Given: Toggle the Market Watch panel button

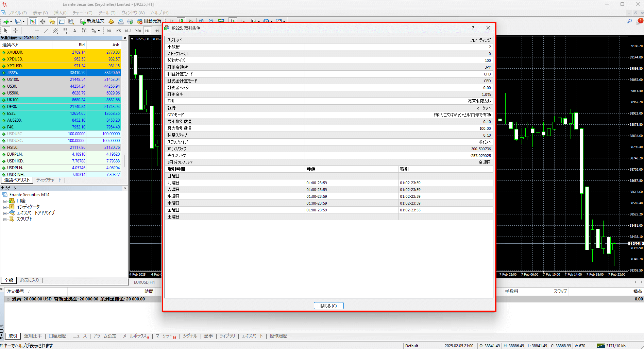Looking at the screenshot, I should pyautogui.click(x=33, y=21).
